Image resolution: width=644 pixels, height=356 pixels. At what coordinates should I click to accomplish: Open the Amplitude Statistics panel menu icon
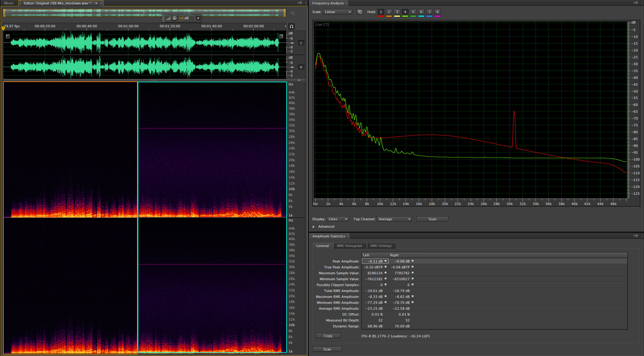pos(636,236)
